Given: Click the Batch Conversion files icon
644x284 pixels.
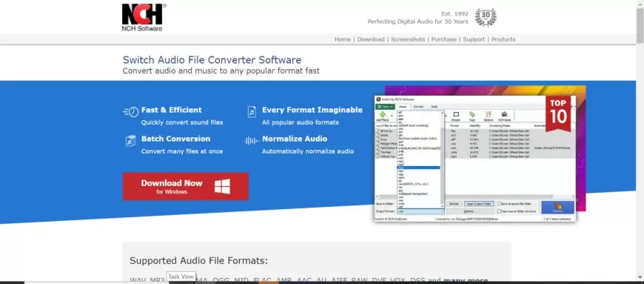Looking at the screenshot, I should click(x=130, y=140).
